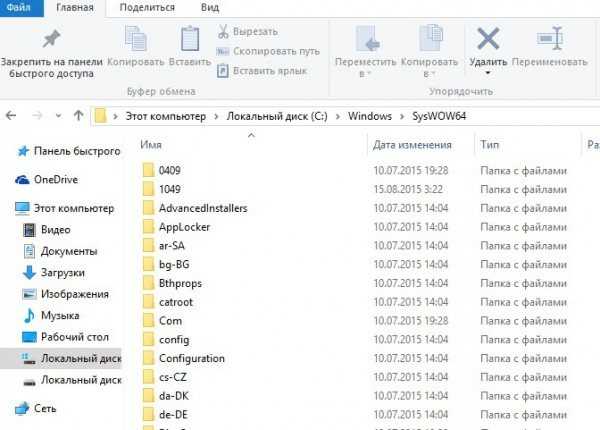Click the Удалить red X icon
Image resolution: width=600 pixels, height=430 pixels.
coord(488,38)
